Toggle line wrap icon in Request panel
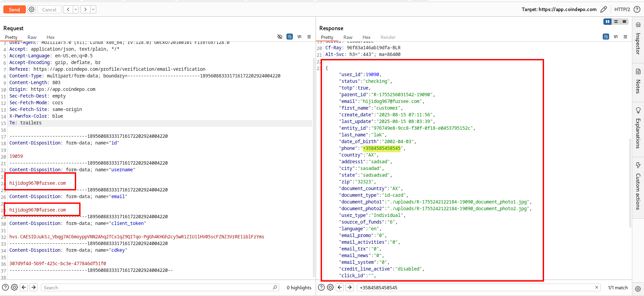The height and width of the screenshot is (296, 644). (289, 37)
